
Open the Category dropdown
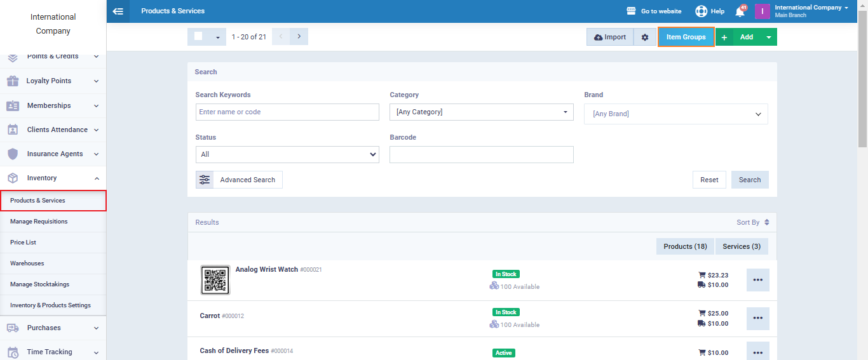pos(480,112)
